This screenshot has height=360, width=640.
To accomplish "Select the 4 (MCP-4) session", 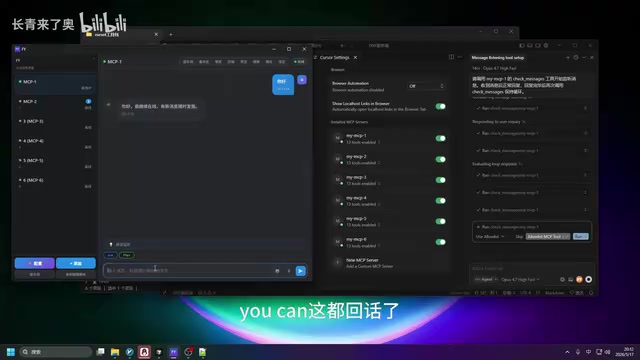I will click(x=55, y=143).
